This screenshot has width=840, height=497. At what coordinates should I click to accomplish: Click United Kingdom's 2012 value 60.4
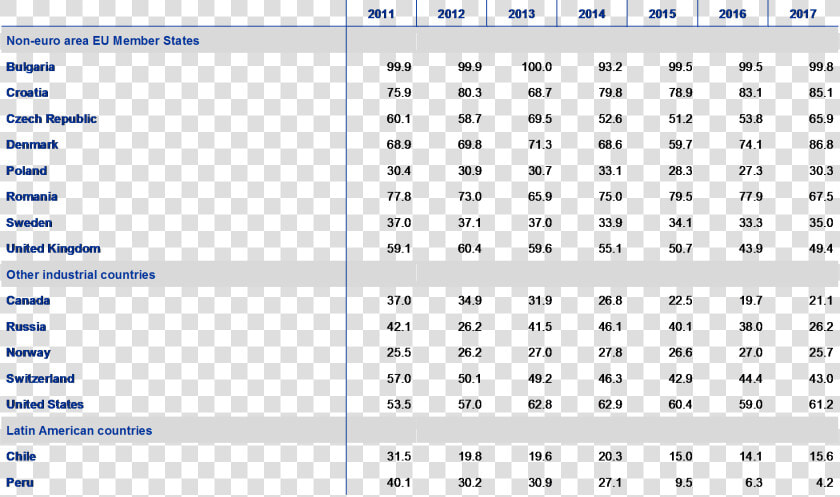pyautogui.click(x=469, y=248)
